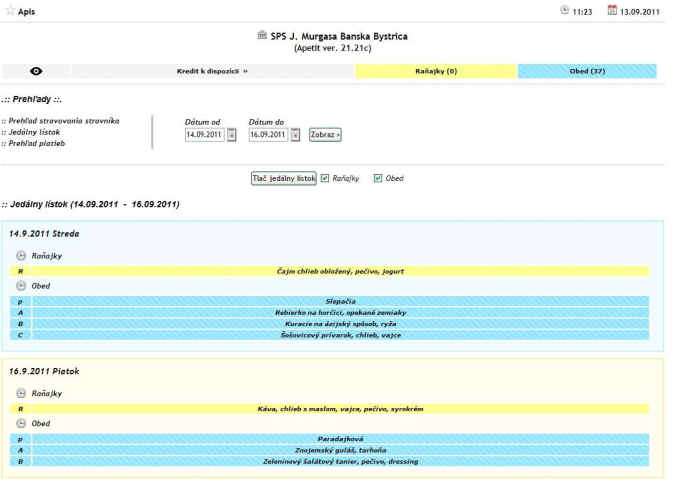Uncheck the Obed checkbox
The width and height of the screenshot is (673, 491).
378,178
